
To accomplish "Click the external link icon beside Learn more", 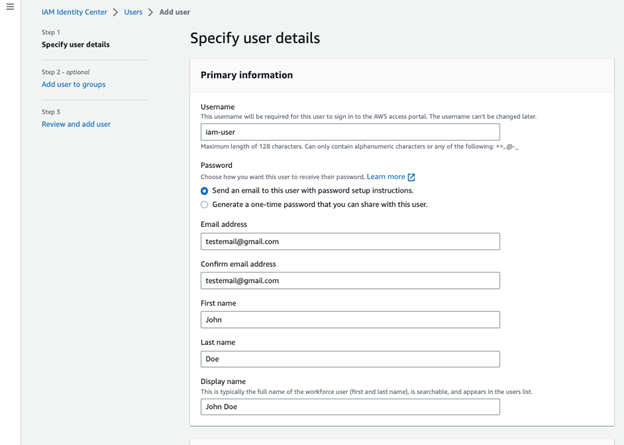I will tap(411, 177).
